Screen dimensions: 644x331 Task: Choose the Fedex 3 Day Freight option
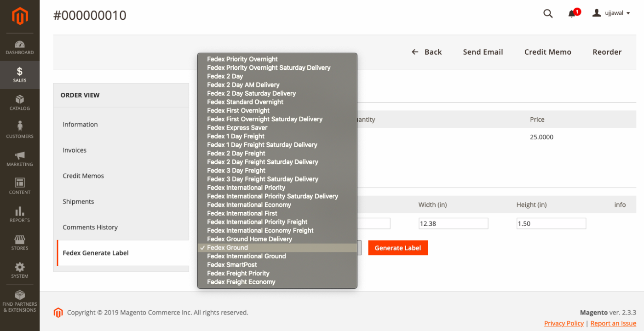[x=277, y=171]
